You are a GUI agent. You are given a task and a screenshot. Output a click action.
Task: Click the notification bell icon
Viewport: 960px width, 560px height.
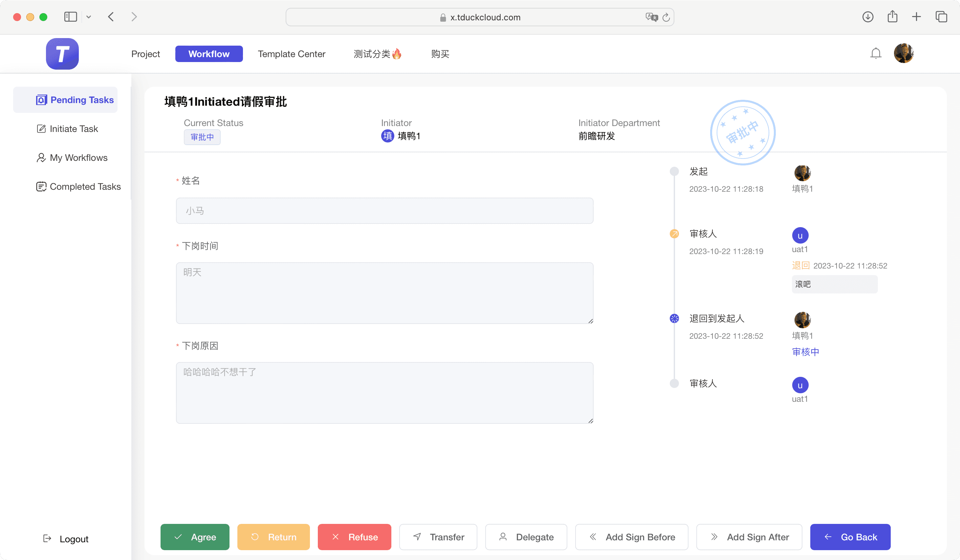coord(875,53)
